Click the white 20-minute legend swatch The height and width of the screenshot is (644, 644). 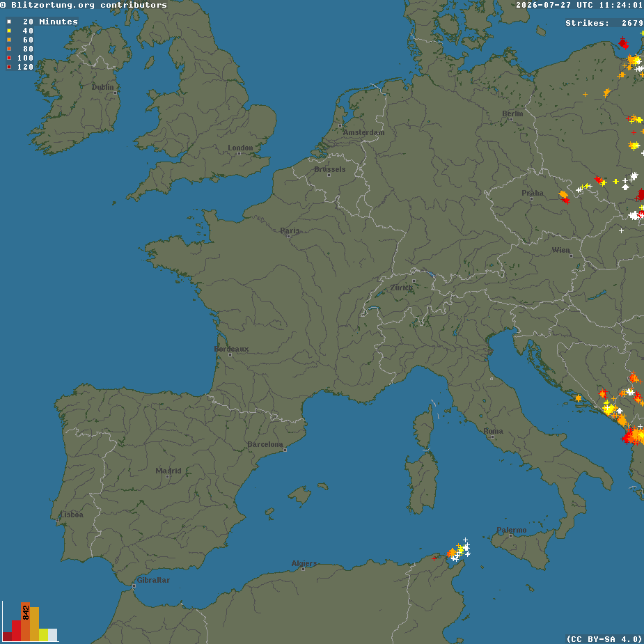9,22
